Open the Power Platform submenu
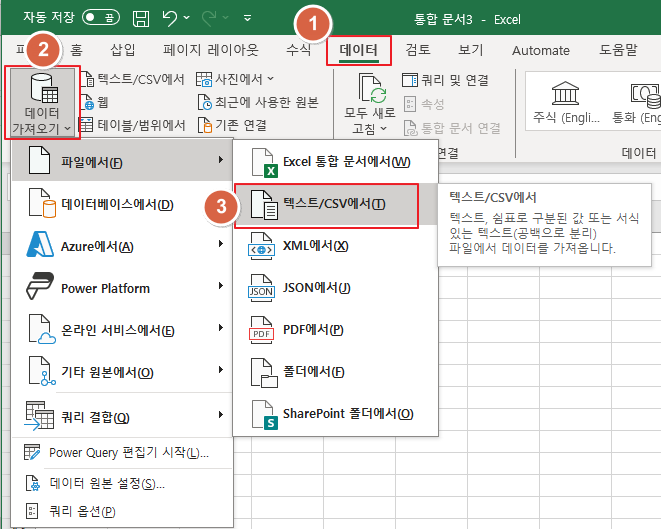This screenshot has width=661, height=529. pos(122,288)
